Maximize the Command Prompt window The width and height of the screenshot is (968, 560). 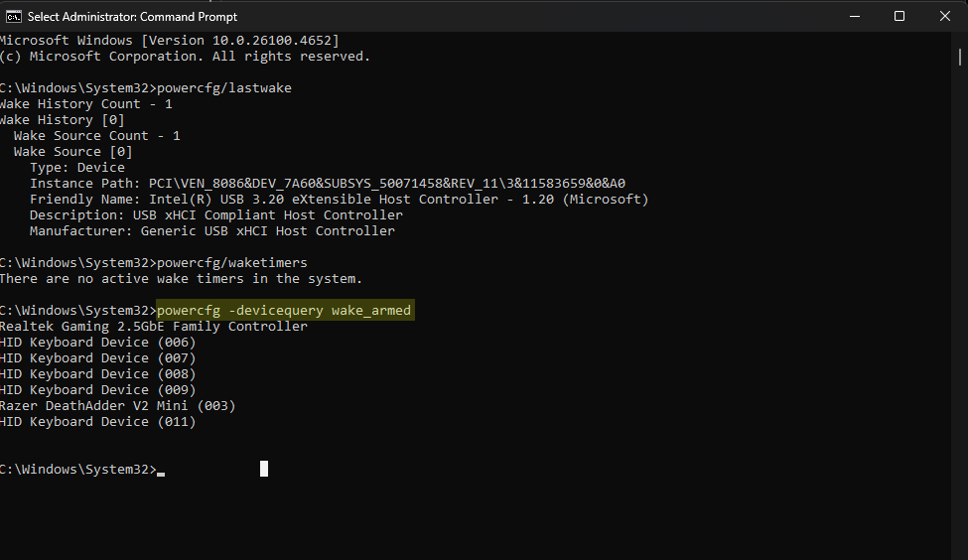[x=899, y=17]
